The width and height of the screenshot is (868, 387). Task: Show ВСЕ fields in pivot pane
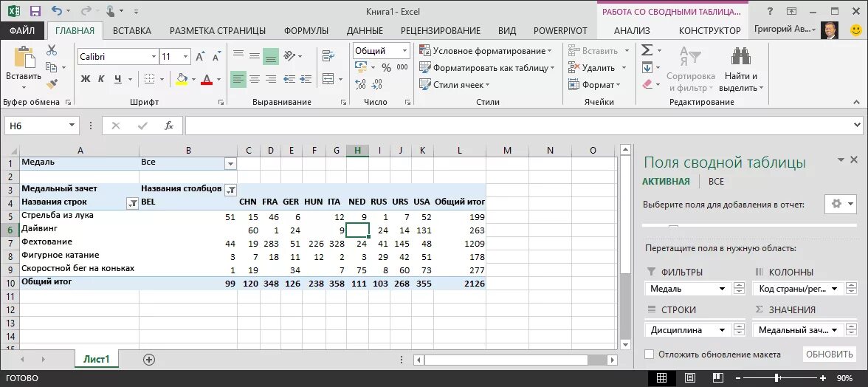(716, 182)
